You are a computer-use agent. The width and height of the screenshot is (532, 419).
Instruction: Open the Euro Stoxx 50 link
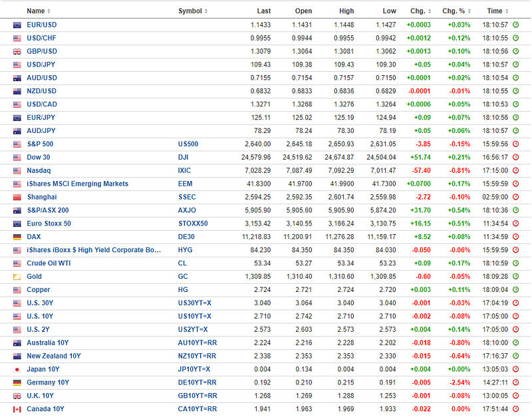tap(49, 223)
